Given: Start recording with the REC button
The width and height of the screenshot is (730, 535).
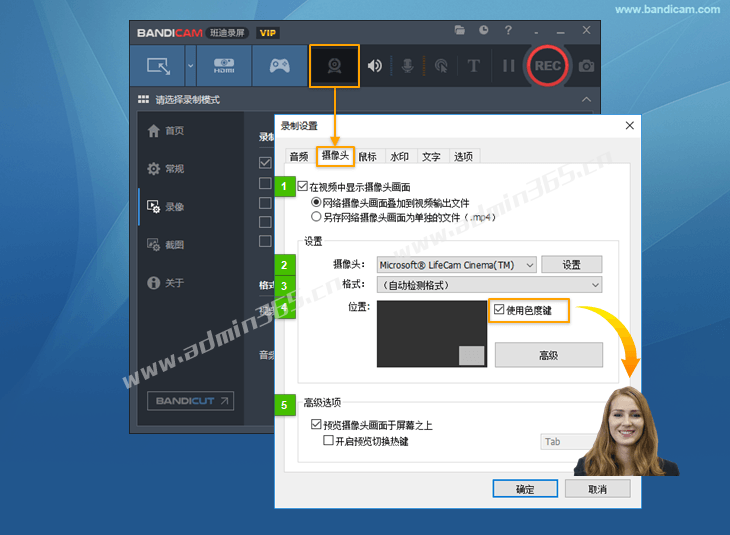Looking at the screenshot, I should point(548,66).
